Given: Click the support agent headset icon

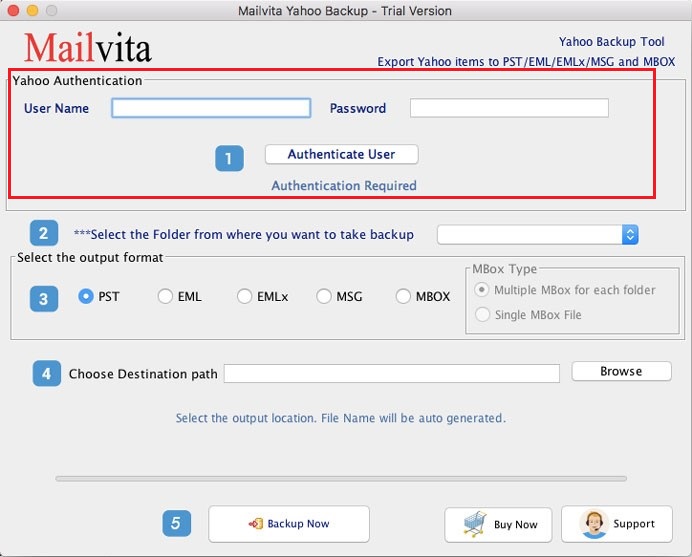Looking at the screenshot, I should pos(594,524).
